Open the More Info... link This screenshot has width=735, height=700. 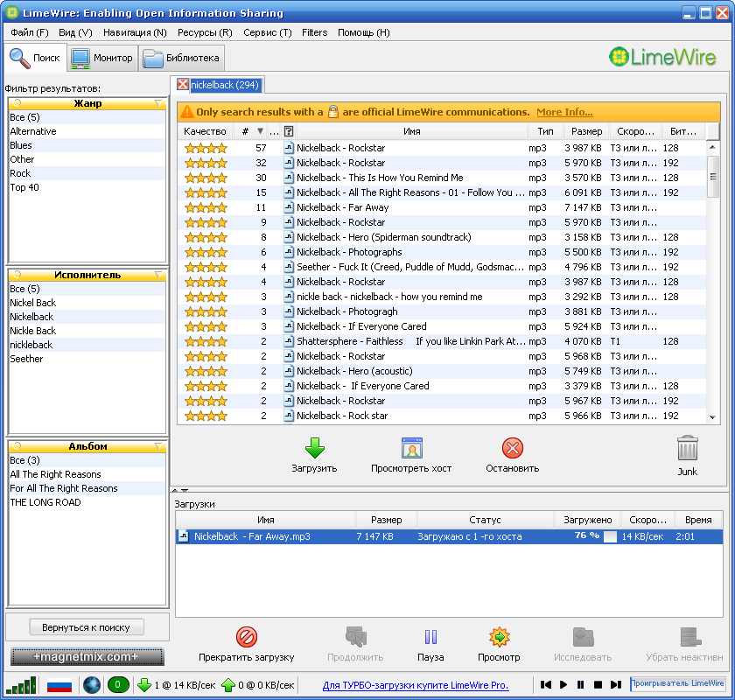point(565,112)
